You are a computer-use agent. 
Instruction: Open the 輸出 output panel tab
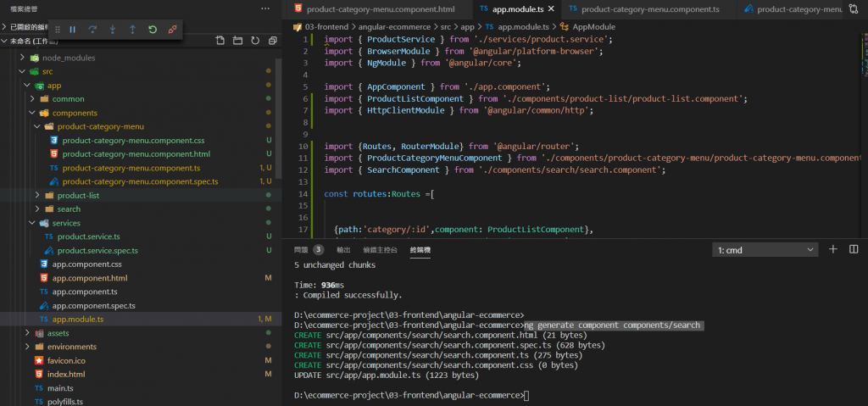coord(343,250)
